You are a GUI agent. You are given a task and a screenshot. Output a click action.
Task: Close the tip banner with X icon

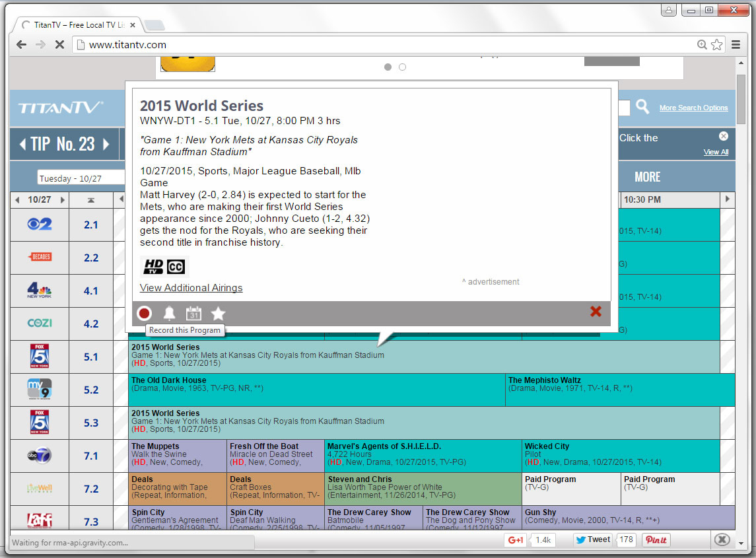click(723, 136)
